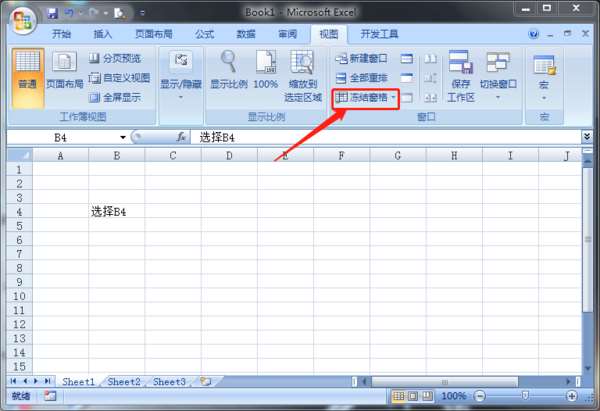Click the synchronous scrolling icon
This screenshot has height=411, width=600.
(430, 78)
